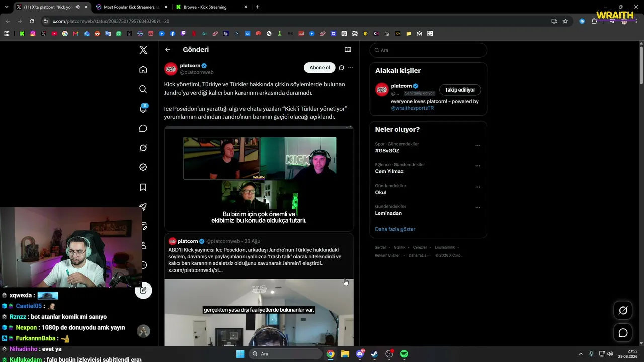Open the more options menu on the post
This screenshot has width=644, height=362.
tap(351, 68)
